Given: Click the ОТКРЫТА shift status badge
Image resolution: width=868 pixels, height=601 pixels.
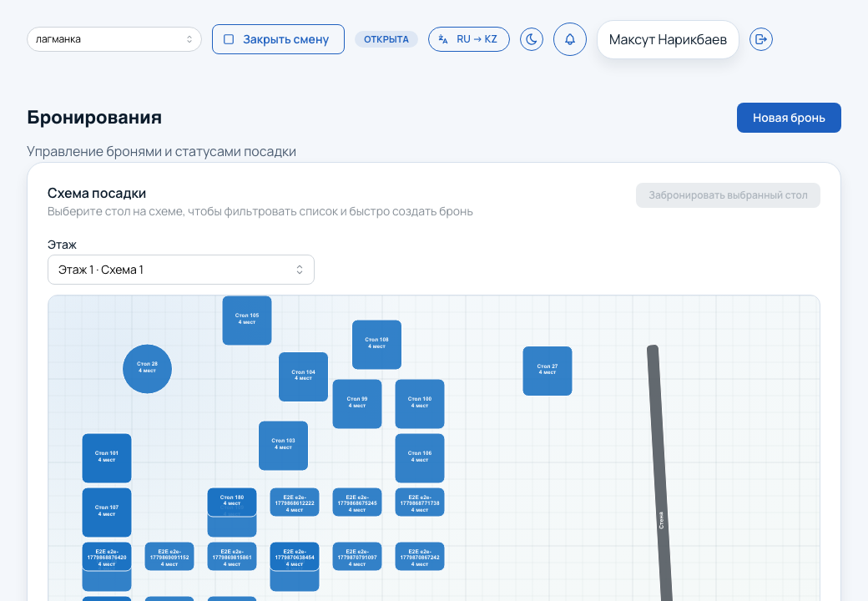Looking at the screenshot, I should pyautogui.click(x=386, y=39).
